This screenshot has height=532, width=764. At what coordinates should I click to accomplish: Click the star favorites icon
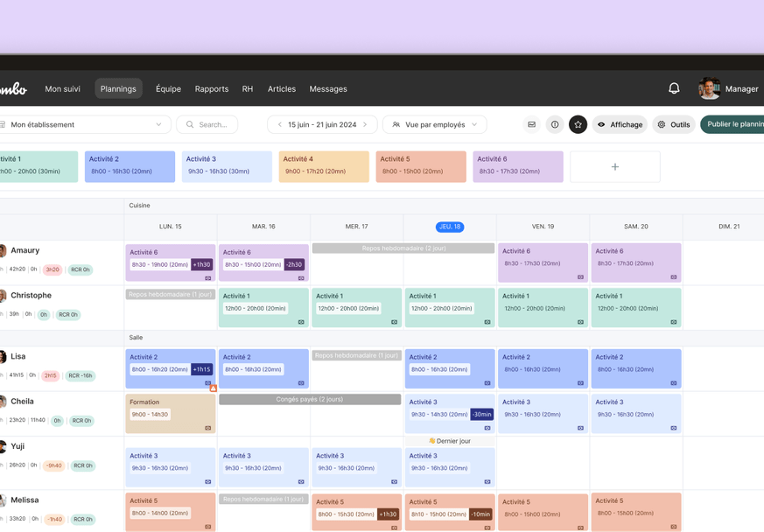coord(578,124)
